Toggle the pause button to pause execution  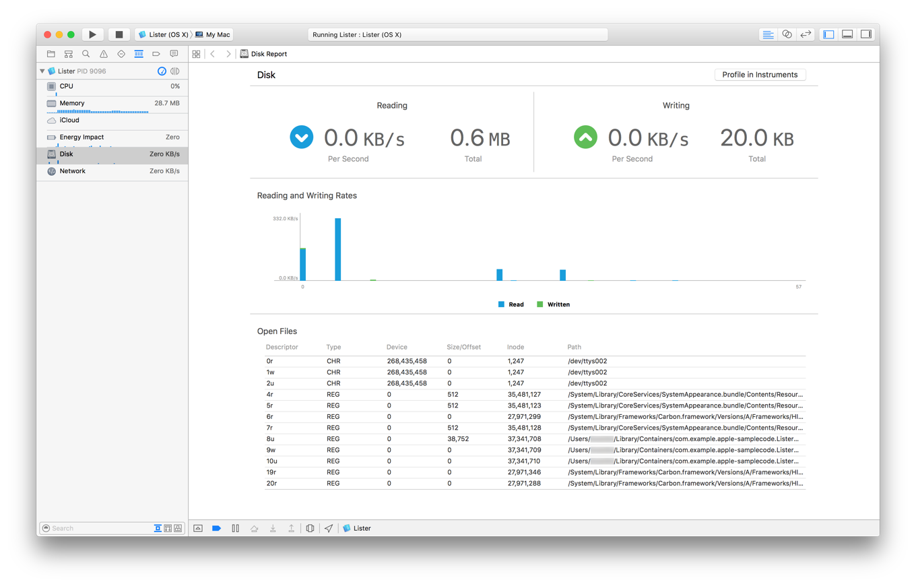tap(235, 528)
